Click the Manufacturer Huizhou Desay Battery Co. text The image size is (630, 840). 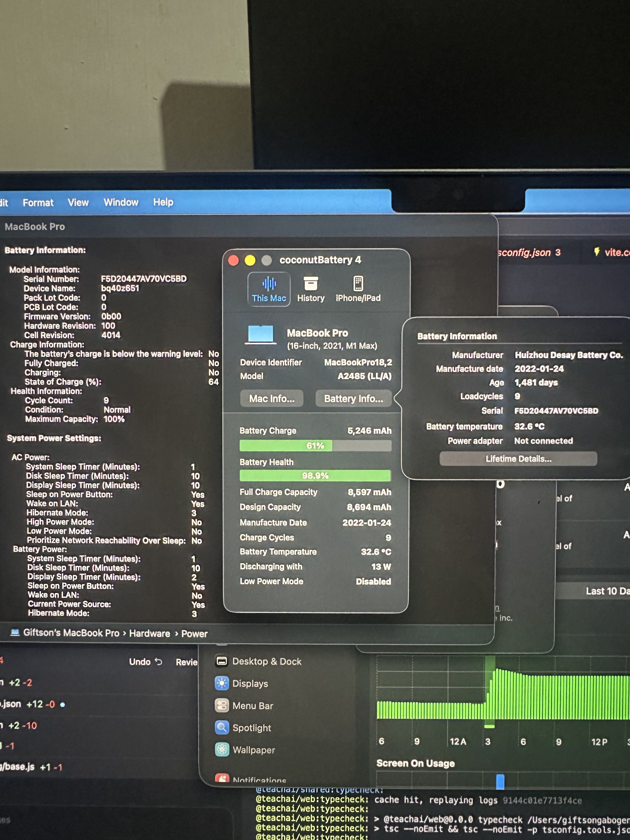[569, 355]
